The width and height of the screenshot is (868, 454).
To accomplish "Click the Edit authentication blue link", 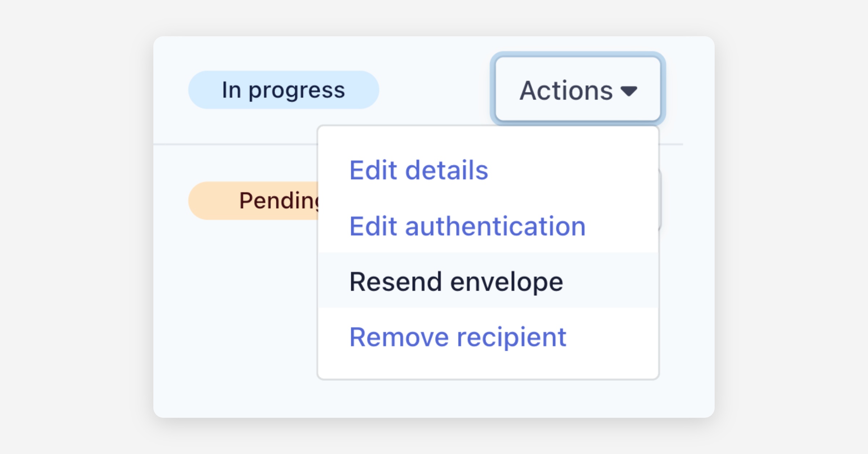I will click(467, 226).
